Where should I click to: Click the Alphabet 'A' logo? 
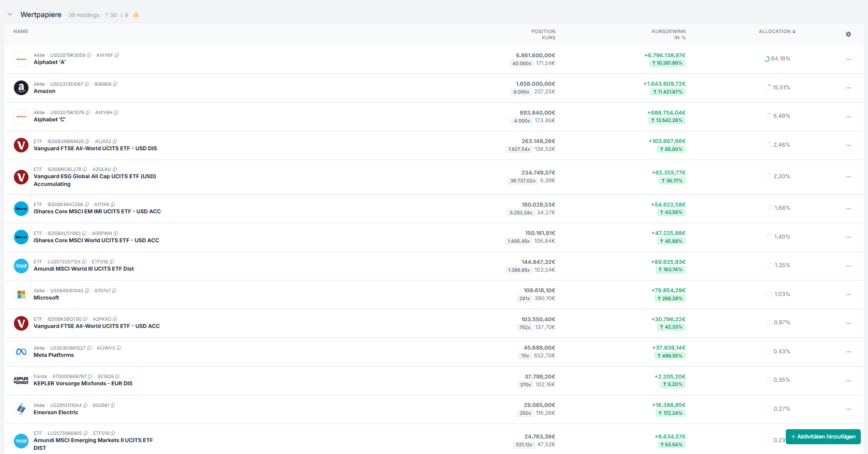coord(21,59)
